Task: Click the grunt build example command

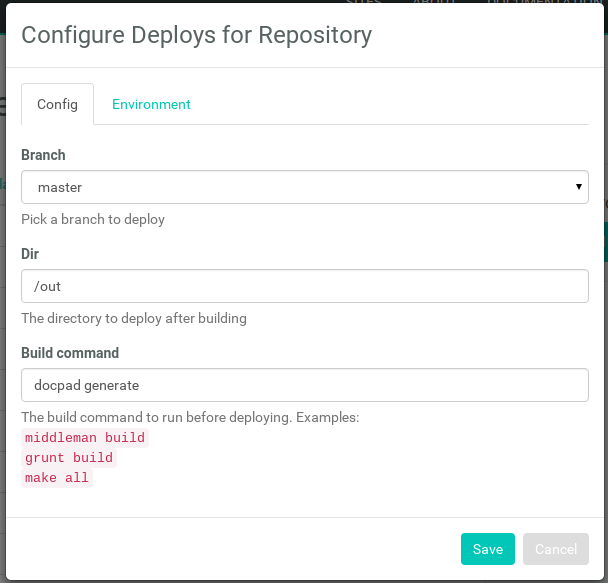Action: (69, 458)
